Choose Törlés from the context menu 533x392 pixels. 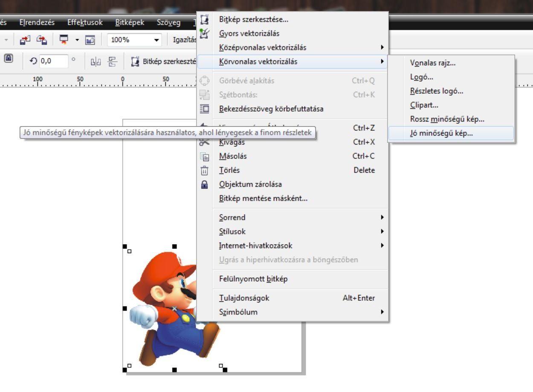pyautogui.click(x=292, y=170)
